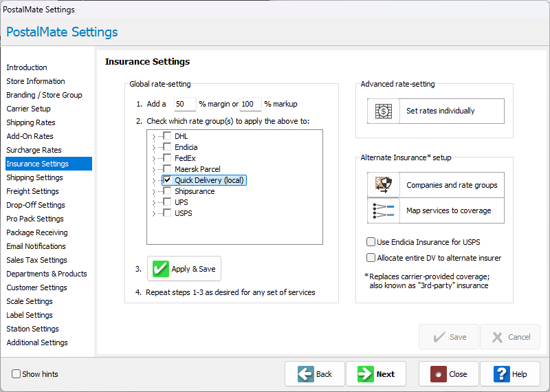This screenshot has height=392, width=550.
Task: Toggle the Show hints checkbox
Action: click(x=16, y=374)
